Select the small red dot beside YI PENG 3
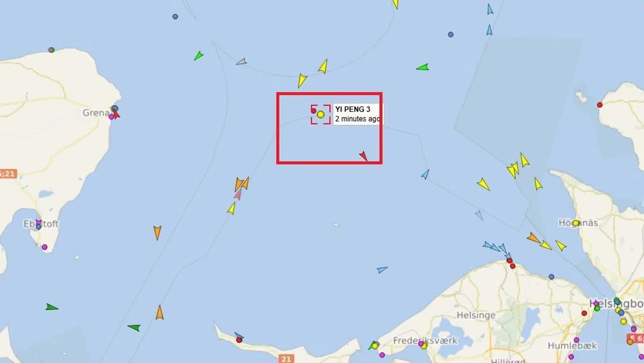Image resolution: width=644 pixels, height=363 pixels. pos(314,111)
